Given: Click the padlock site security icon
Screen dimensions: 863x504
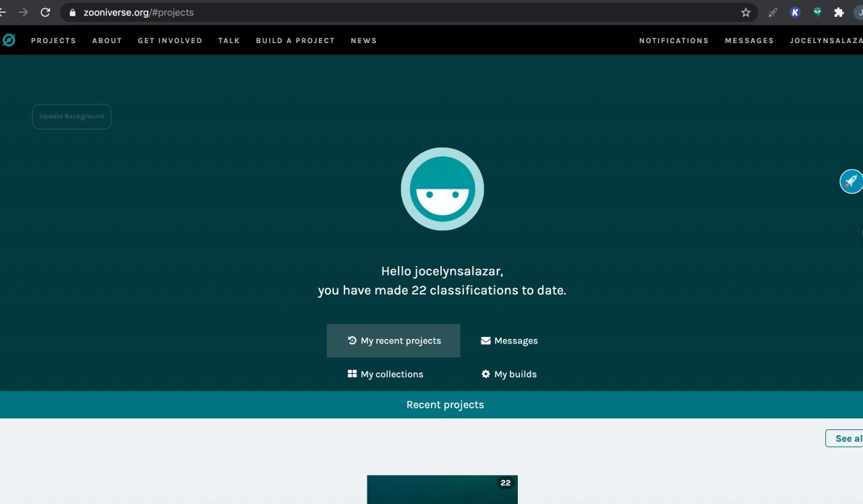Looking at the screenshot, I should tap(73, 12).
